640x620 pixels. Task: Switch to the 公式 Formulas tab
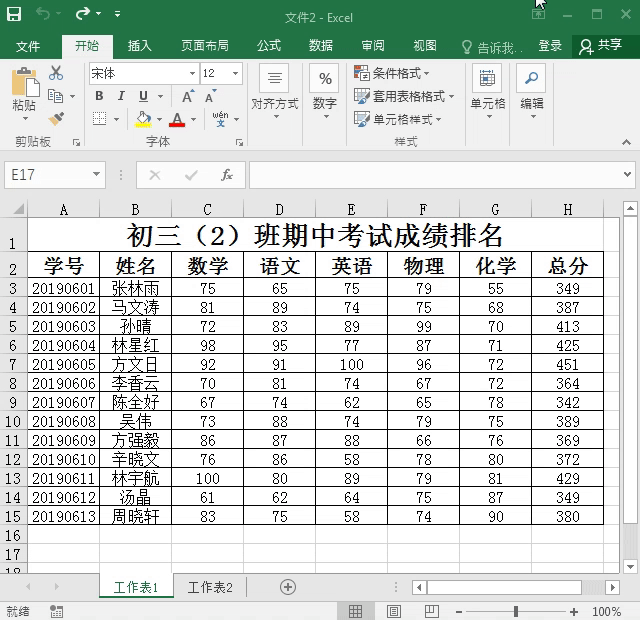269,46
